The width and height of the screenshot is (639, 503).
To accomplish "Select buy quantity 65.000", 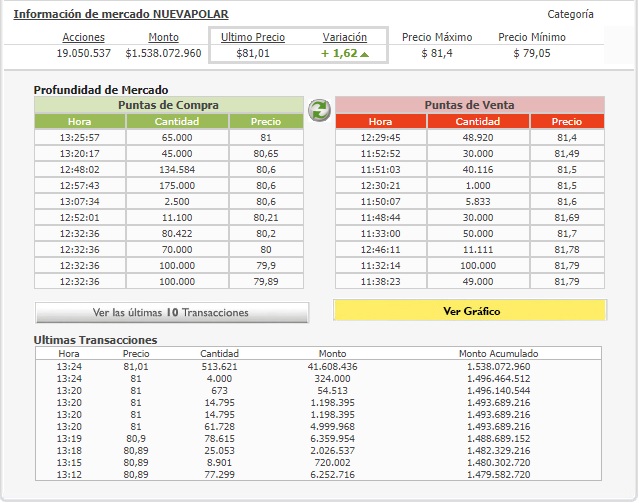I will [x=177, y=138].
